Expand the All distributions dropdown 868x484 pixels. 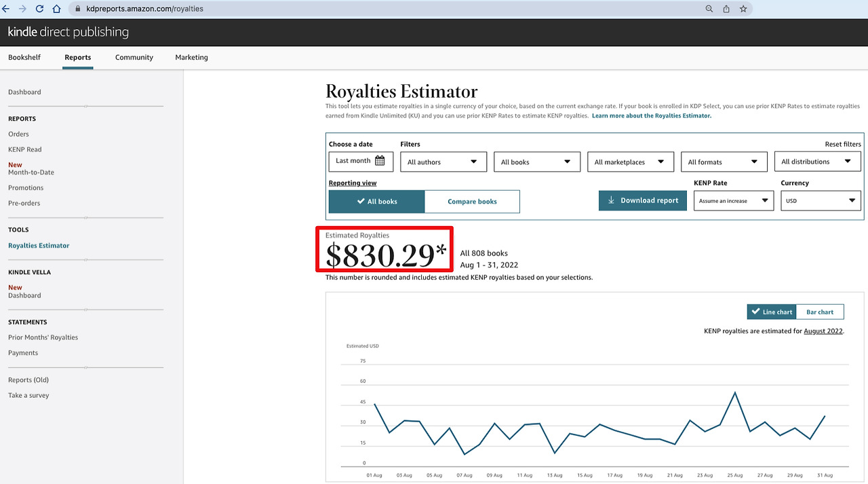[818, 162]
